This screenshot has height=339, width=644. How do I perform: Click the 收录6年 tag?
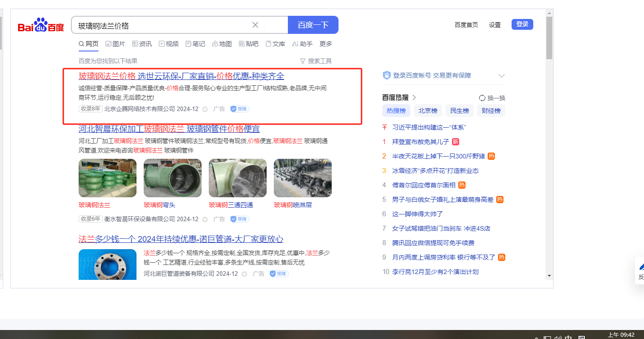pyautogui.click(x=90, y=219)
